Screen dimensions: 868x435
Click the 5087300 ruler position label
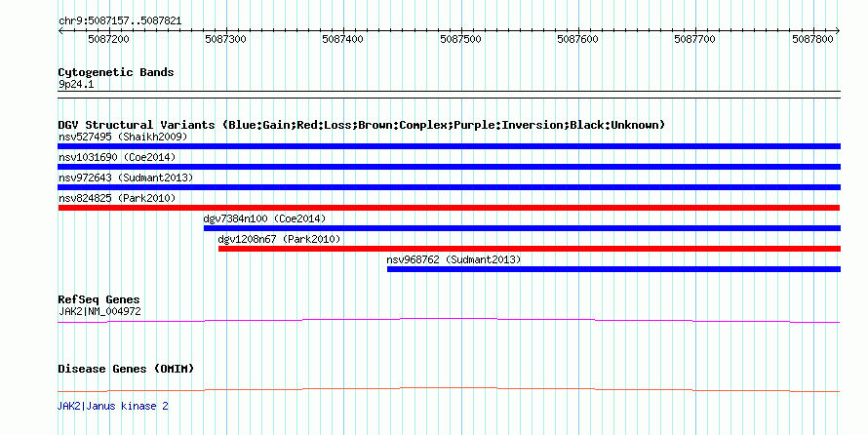tap(226, 39)
